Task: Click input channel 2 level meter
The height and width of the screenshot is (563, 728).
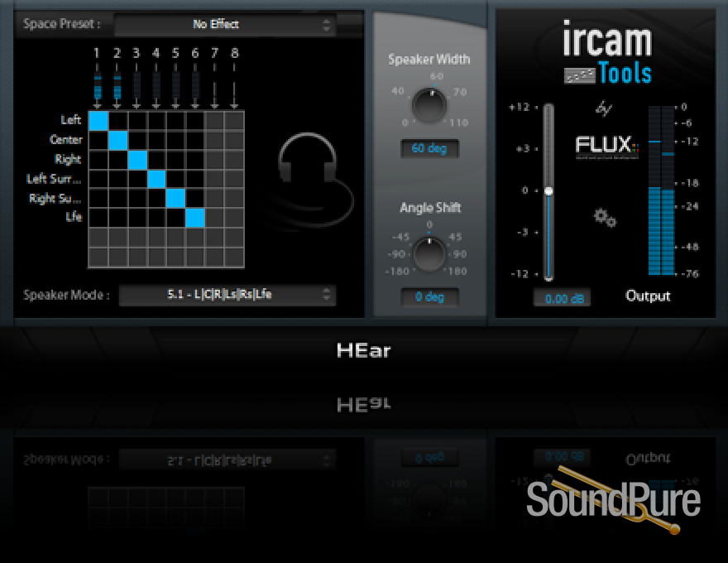Action: [x=117, y=86]
